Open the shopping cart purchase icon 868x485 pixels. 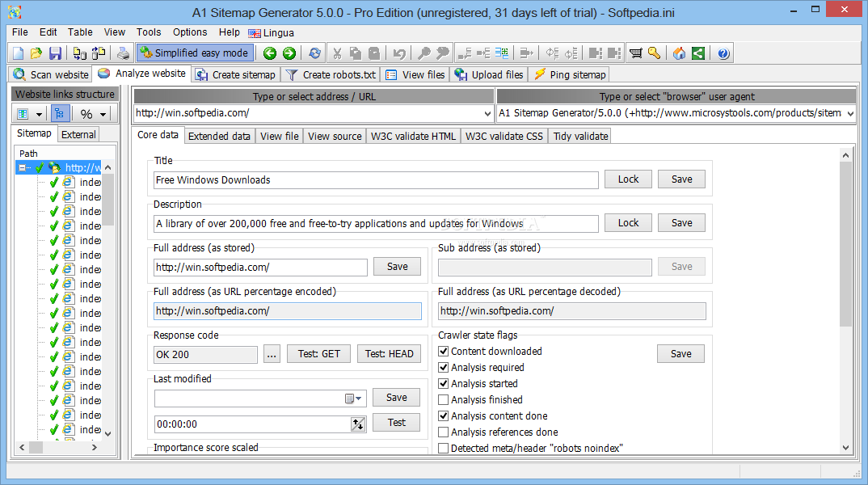(x=635, y=53)
